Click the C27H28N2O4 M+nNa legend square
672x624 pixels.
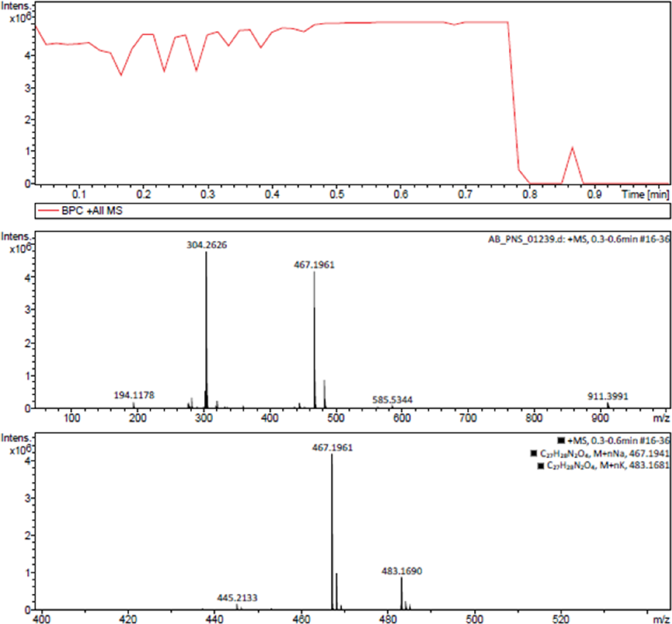pos(534,453)
